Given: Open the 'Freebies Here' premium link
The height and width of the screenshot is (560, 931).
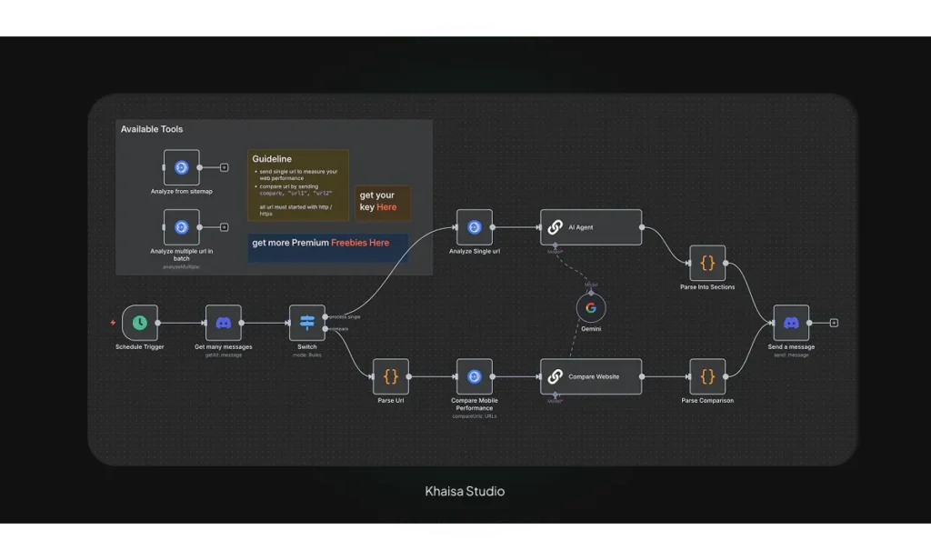Looking at the screenshot, I should (359, 243).
